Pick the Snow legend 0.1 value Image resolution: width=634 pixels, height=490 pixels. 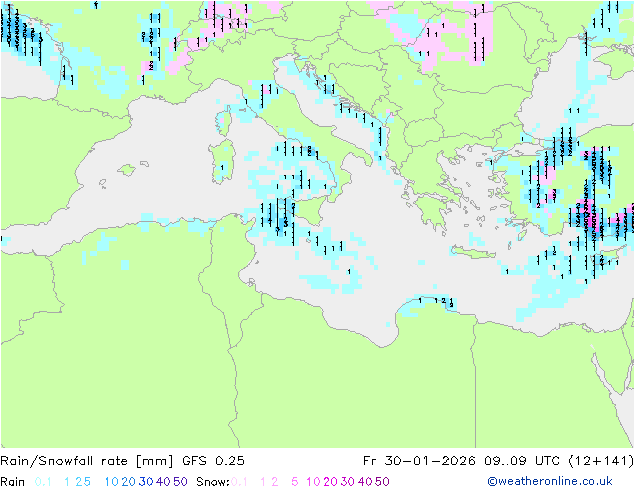(x=239, y=482)
